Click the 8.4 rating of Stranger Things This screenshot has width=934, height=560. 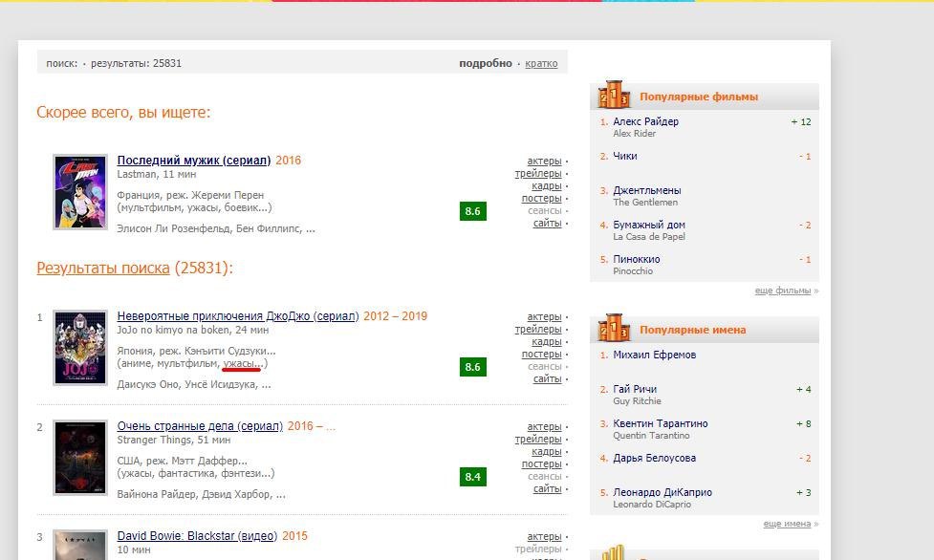(x=473, y=477)
